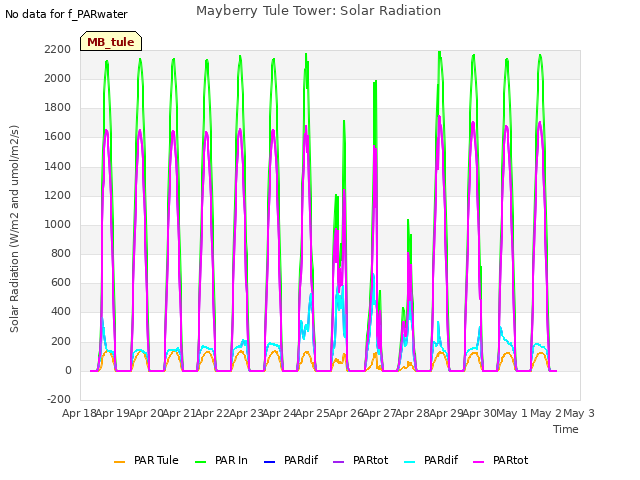Click the 400 y-axis tick label
Viewport: 640px width, 480px height.
click(61, 312)
